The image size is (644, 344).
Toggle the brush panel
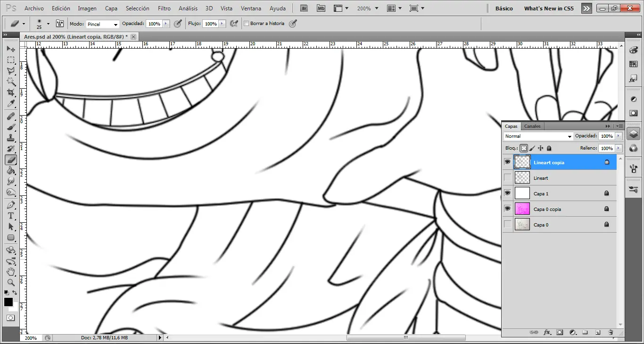tap(60, 24)
